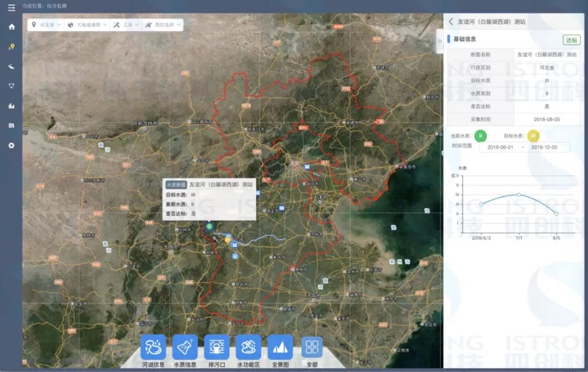
Task: Select the 排污口 outlet icon
Action: pyautogui.click(x=217, y=347)
